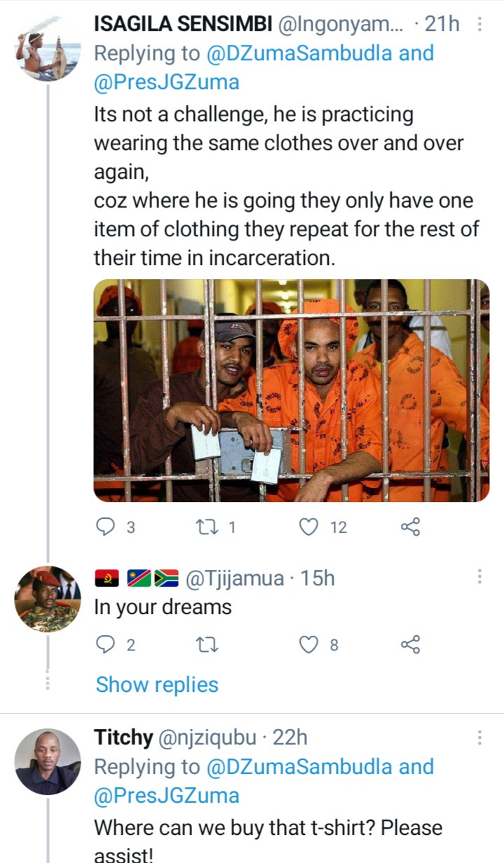This screenshot has width=504, height=863.
Task: Show replies under @Tjijamua's tweet
Action: pyautogui.click(x=157, y=685)
